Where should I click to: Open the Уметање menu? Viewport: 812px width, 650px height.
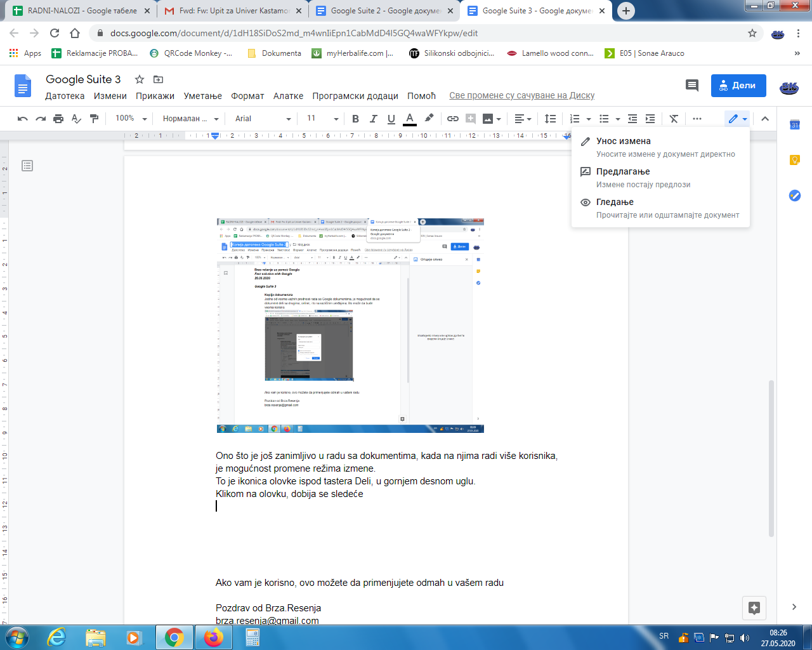(x=203, y=96)
